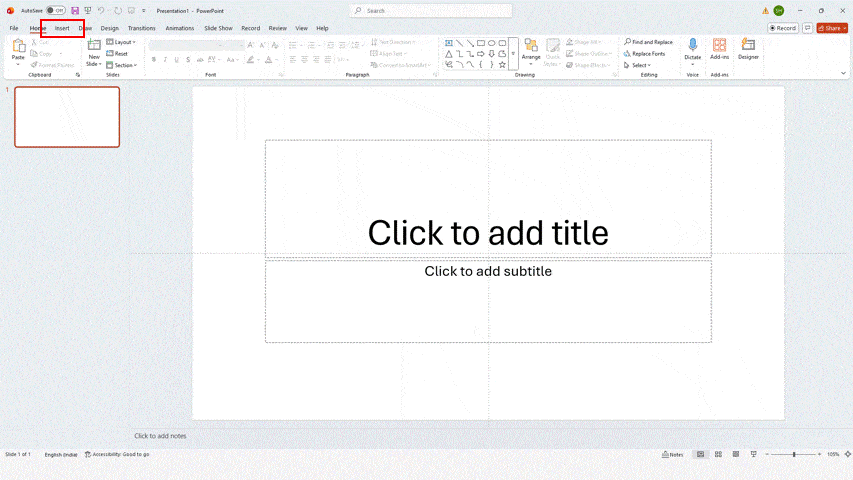Select the Right Arrow block shape

(x=481, y=54)
